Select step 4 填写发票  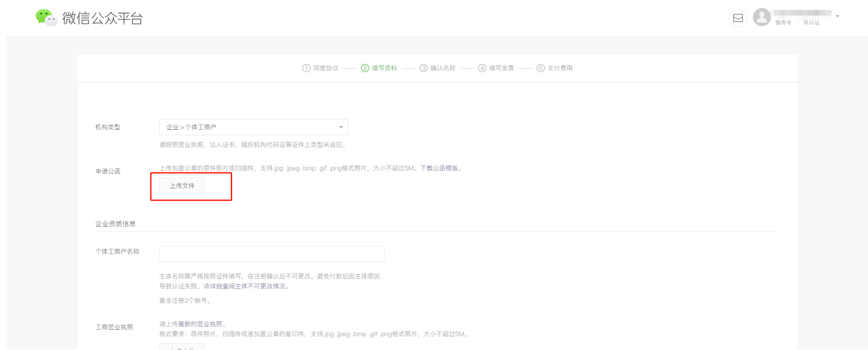(496, 68)
